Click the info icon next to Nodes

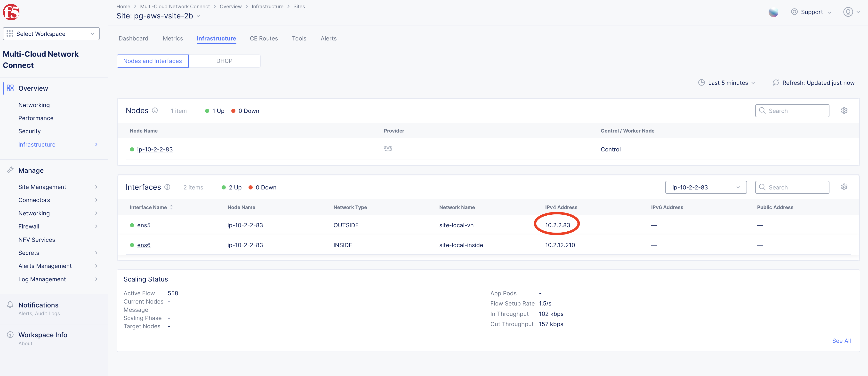coord(155,110)
